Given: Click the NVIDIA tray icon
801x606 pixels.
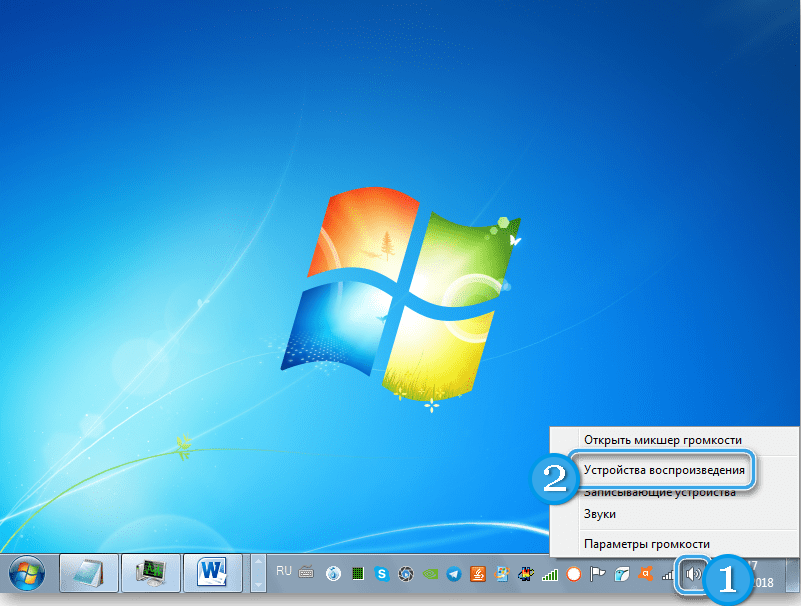Looking at the screenshot, I should (430, 574).
